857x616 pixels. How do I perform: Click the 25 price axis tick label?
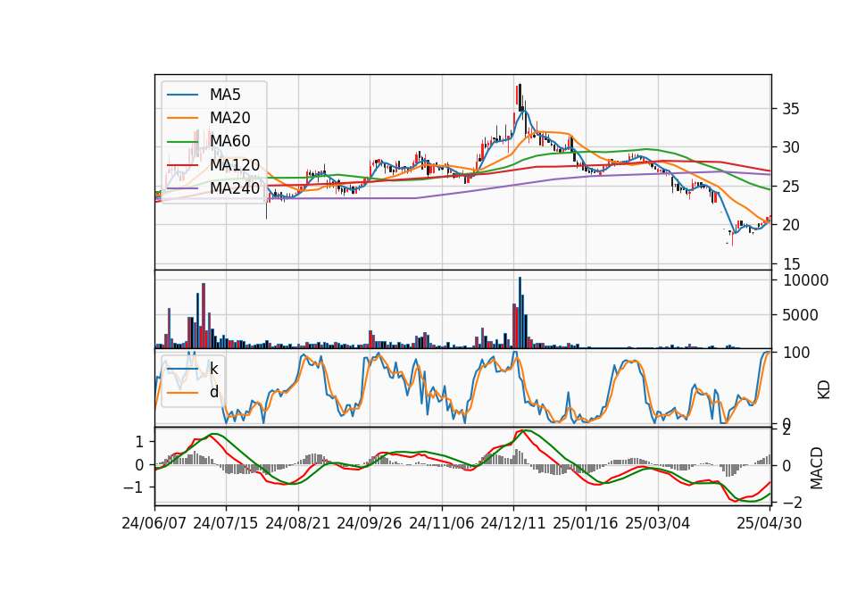click(791, 187)
